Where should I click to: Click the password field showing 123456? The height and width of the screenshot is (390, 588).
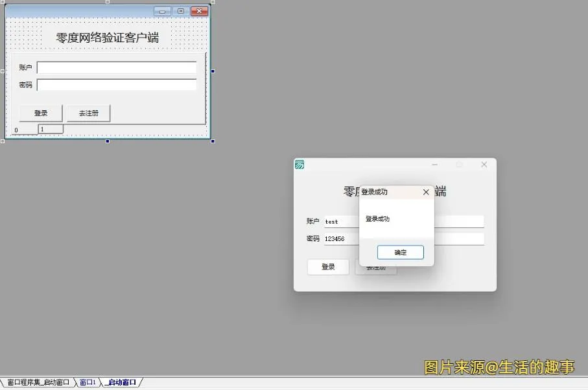point(339,238)
